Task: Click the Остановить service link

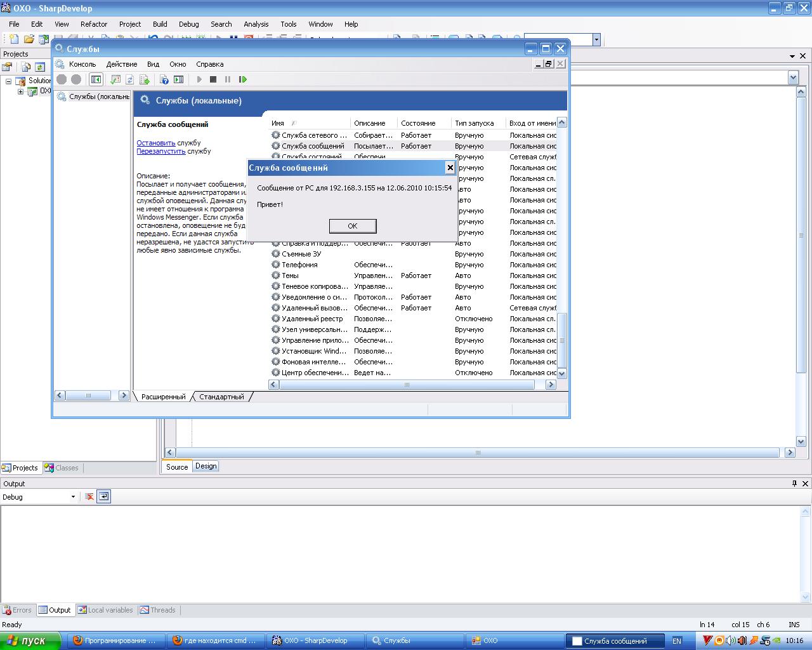Action: [x=156, y=143]
